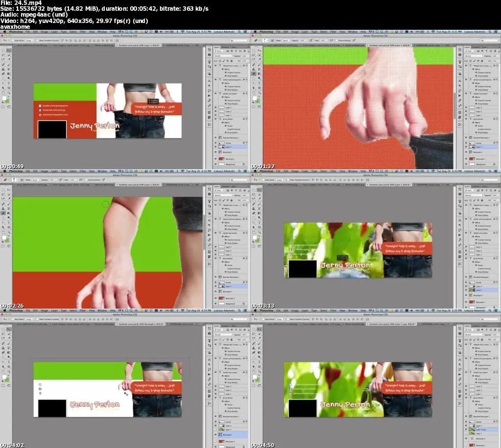Image resolution: width=501 pixels, height=448 pixels.
Task: Click the green background color swatch, 00:01:37 frame
Action: (258, 101)
